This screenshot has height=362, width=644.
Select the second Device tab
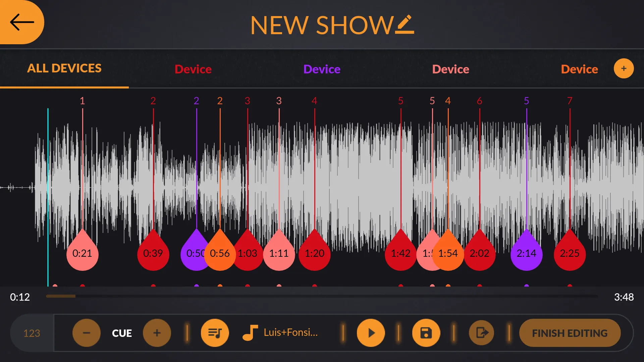(x=322, y=68)
